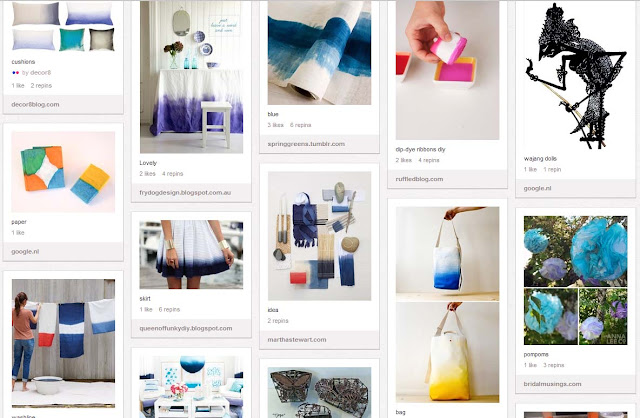Open the colorful paper pin image
This screenshot has height=418, width=640.
[x=63, y=172]
